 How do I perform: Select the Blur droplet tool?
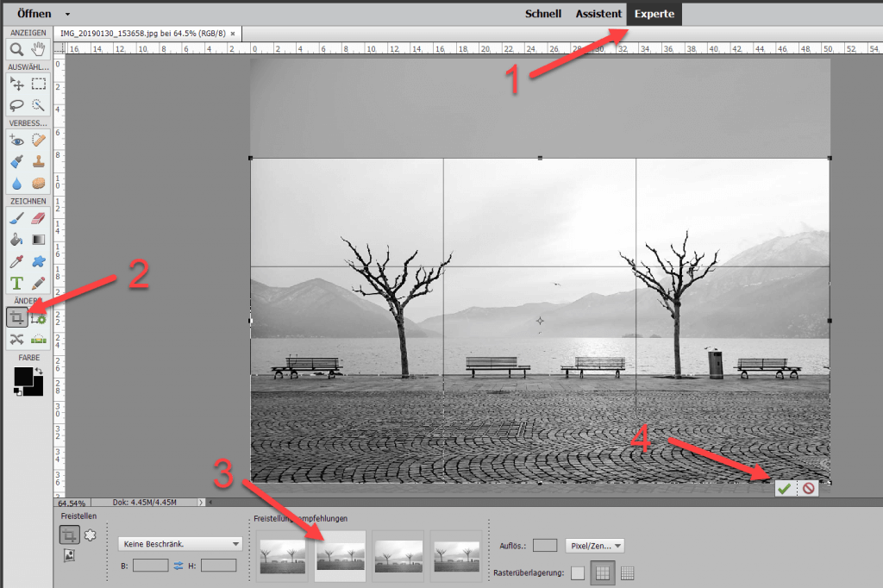(x=17, y=184)
